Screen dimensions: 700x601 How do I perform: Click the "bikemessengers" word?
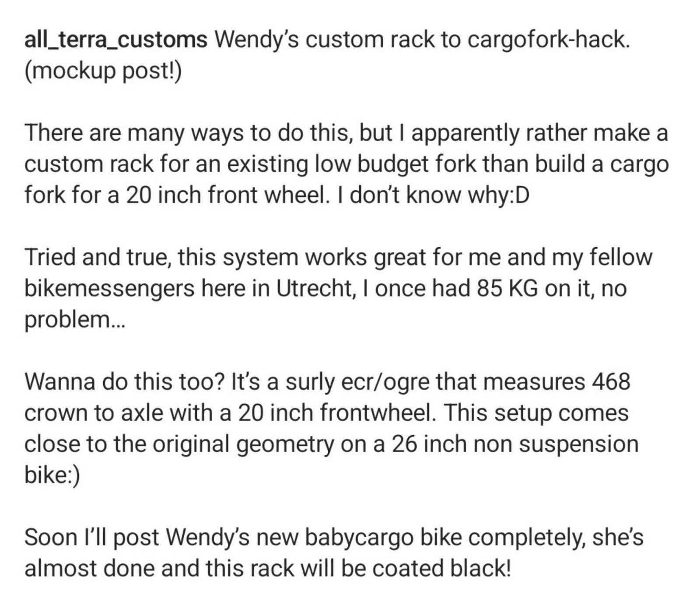pos(109,288)
